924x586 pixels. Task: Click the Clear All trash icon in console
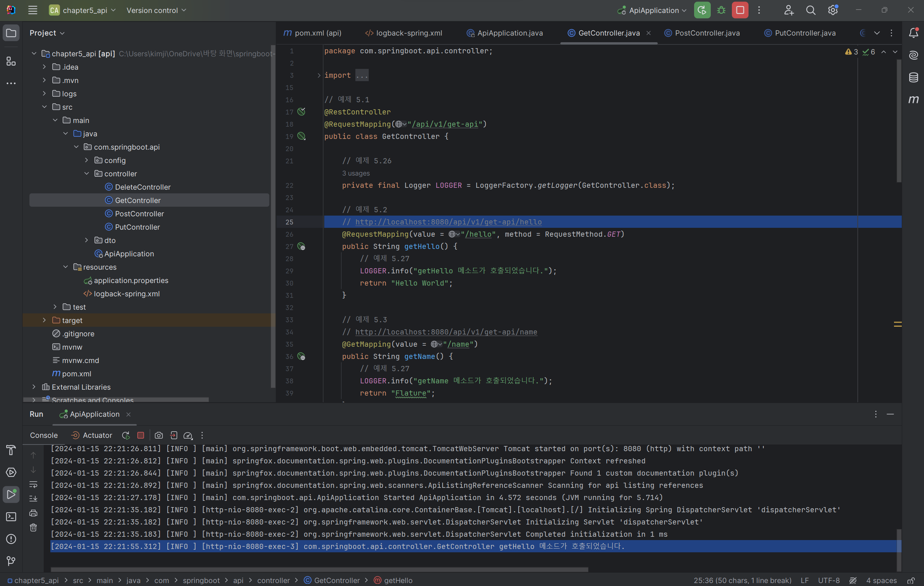click(x=33, y=527)
